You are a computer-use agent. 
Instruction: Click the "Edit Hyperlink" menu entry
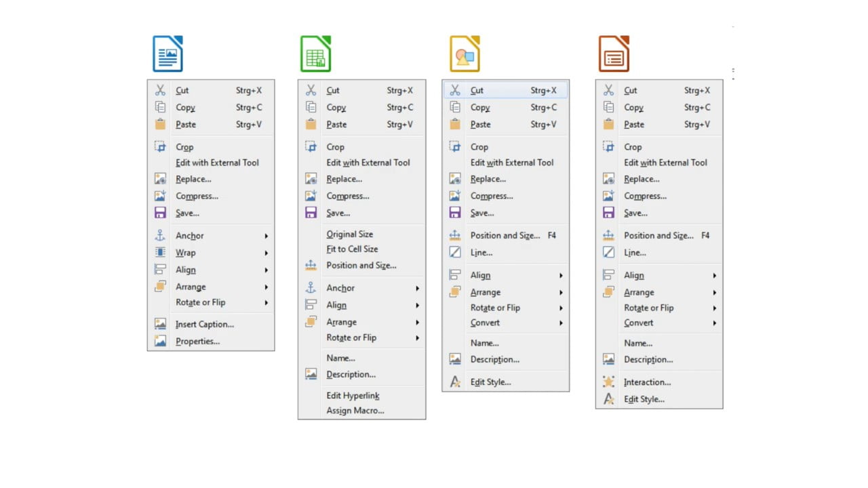[x=353, y=396]
